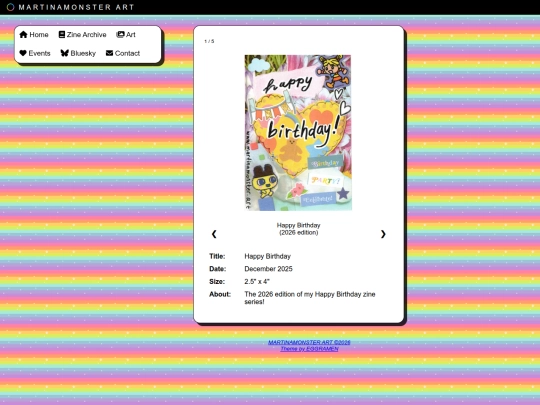Viewport: 540px width, 405px height.
Task: Click the caption Happy Birthday (2026 edition)
Action: [x=299, y=229]
